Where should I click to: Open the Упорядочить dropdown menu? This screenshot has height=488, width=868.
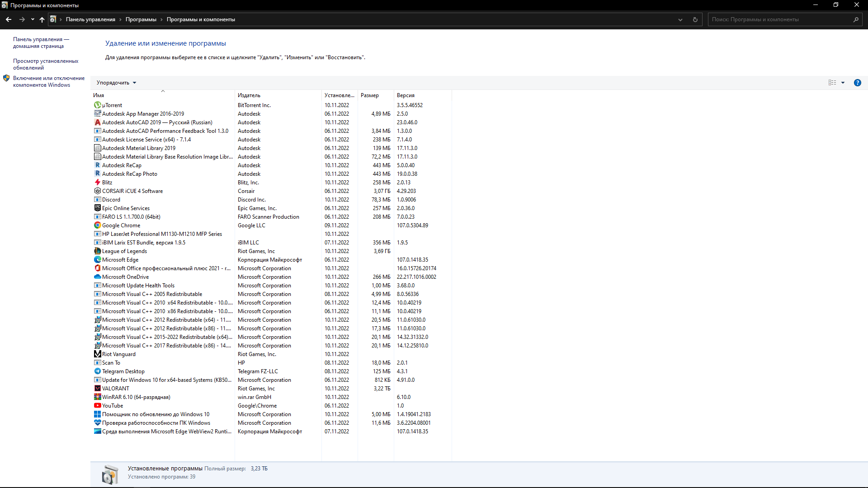pos(116,83)
